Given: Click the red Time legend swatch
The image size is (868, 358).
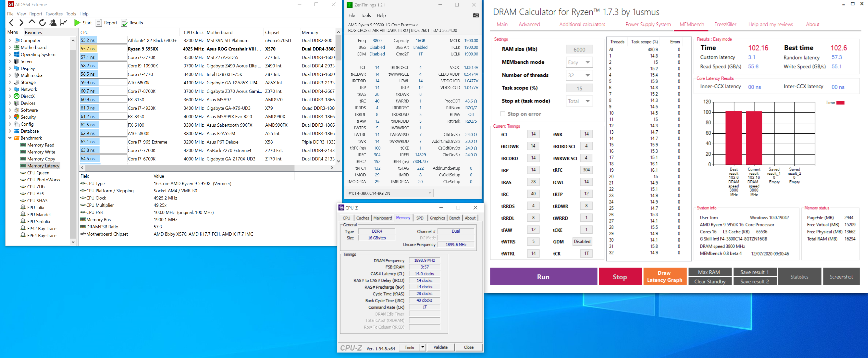Looking at the screenshot, I should (x=840, y=103).
